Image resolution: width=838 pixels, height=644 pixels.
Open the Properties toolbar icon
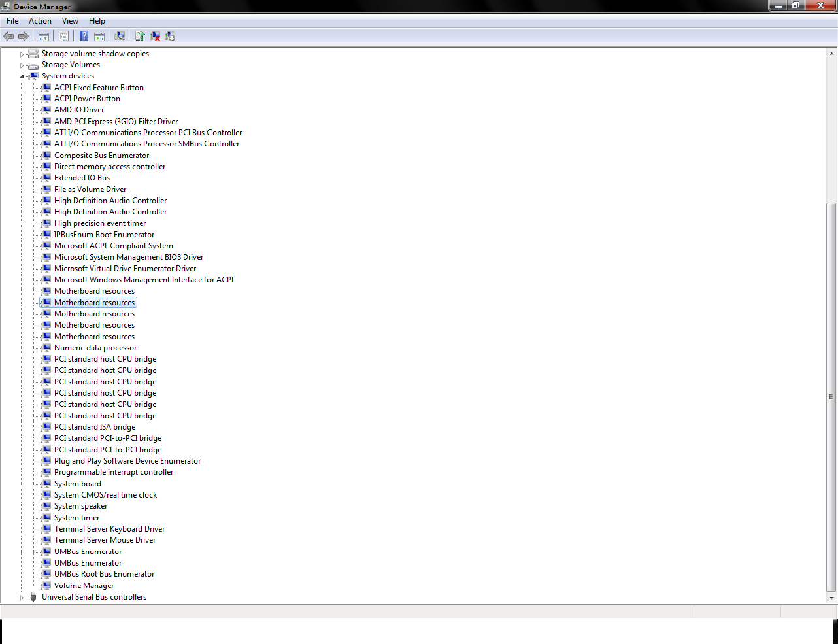point(63,37)
